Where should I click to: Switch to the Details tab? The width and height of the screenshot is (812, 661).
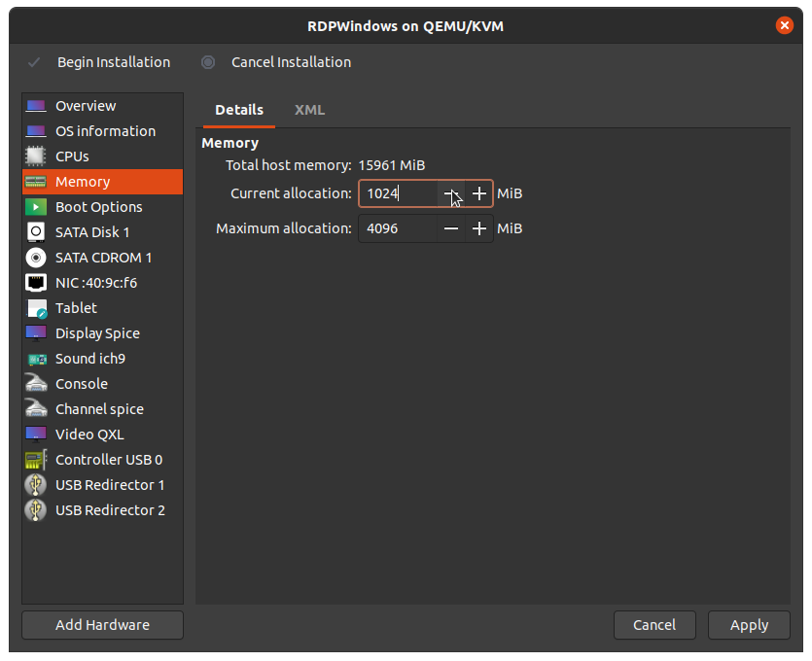click(x=239, y=110)
